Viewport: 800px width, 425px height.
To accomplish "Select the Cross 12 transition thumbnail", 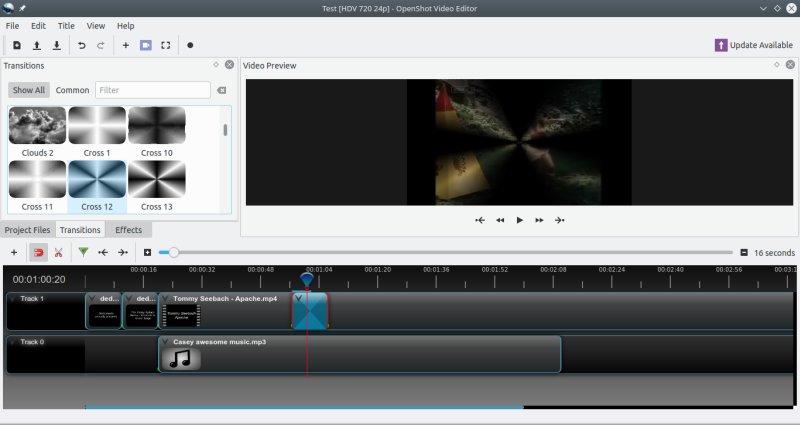I will (x=97, y=180).
